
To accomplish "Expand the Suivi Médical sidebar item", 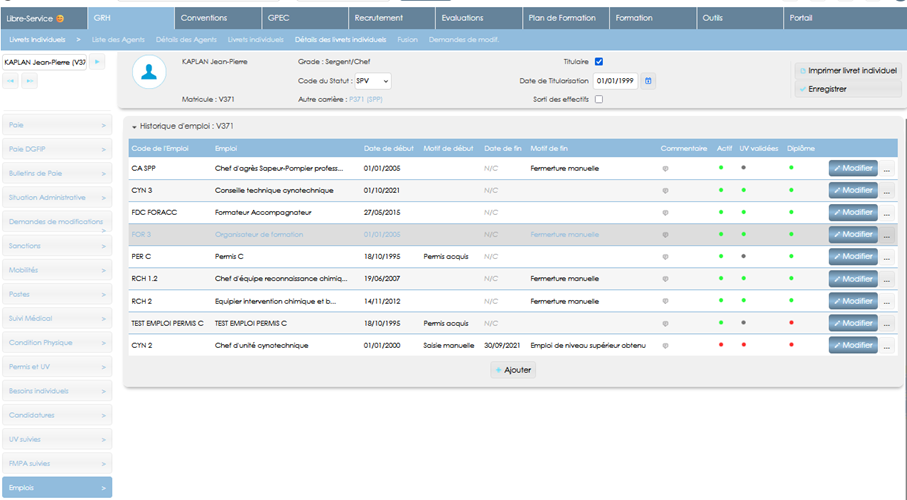I will click(57, 318).
